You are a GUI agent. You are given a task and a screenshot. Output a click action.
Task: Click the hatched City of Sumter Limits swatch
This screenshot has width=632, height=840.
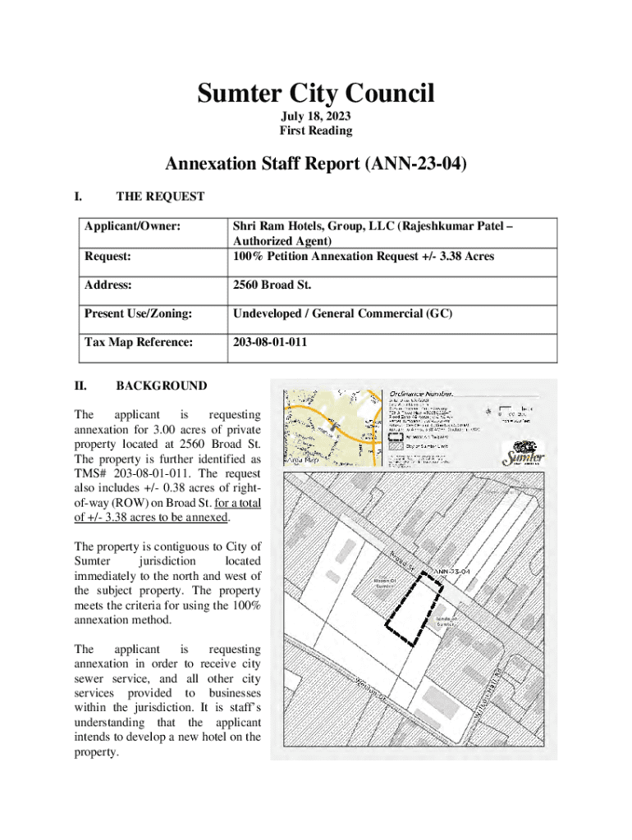tap(397, 446)
